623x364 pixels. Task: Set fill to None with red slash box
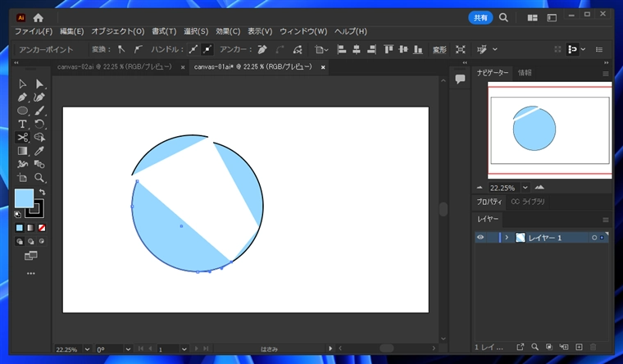click(42, 228)
